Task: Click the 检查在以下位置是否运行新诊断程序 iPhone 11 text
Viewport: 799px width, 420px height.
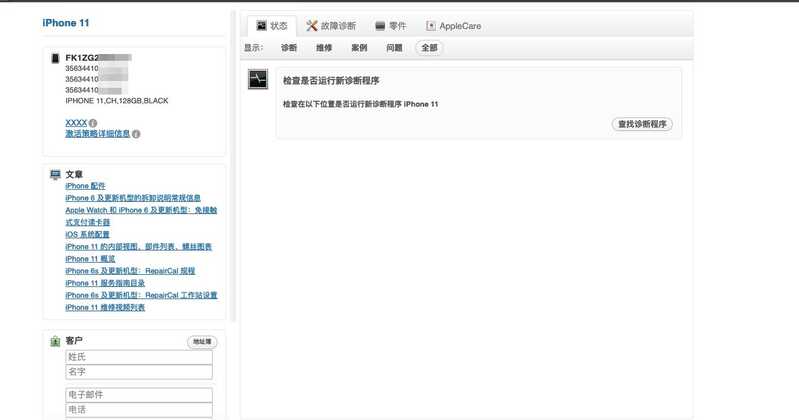Action: pos(361,104)
